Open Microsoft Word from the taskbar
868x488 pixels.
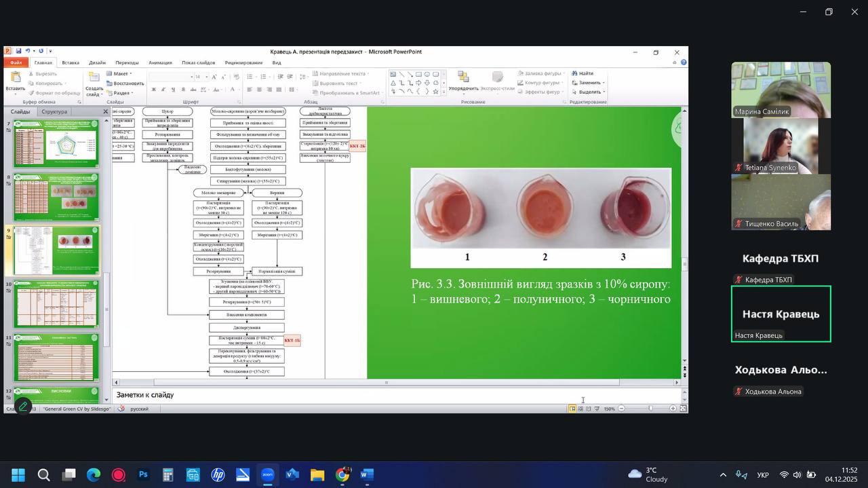368,474
